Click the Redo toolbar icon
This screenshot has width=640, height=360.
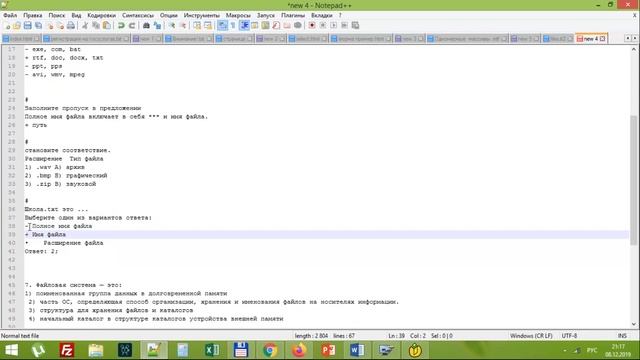pyautogui.click(x=132, y=26)
